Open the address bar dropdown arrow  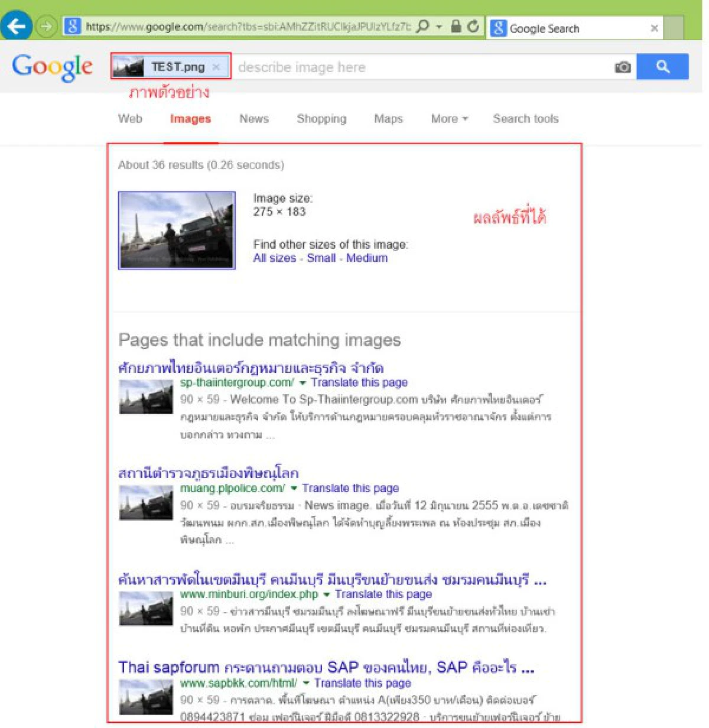coord(439,27)
